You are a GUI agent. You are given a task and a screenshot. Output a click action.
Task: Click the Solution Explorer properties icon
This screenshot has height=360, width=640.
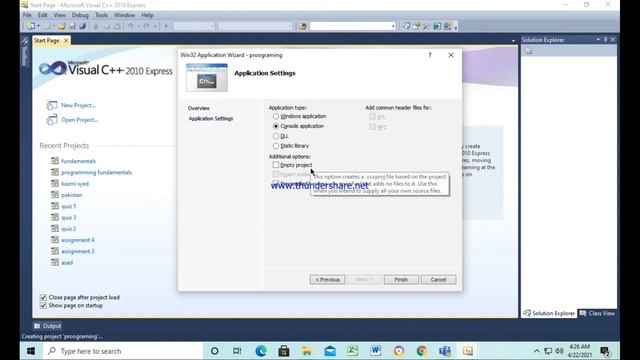(529, 51)
